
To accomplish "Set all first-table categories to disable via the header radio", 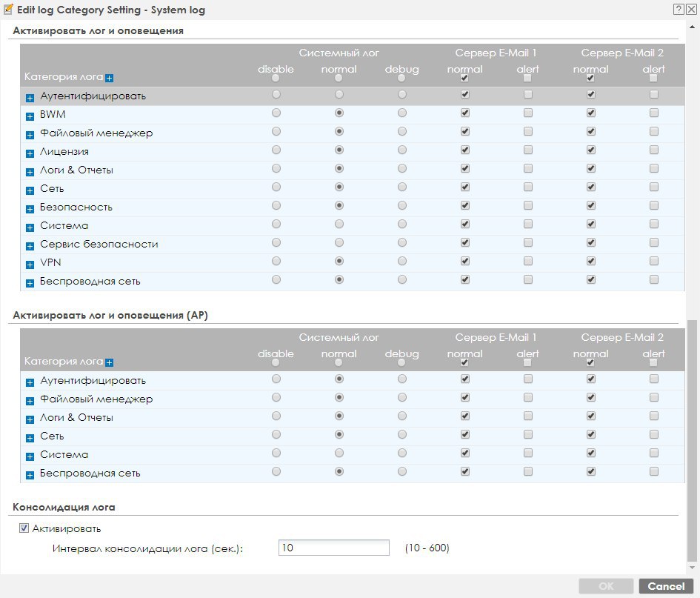I will point(276,78).
